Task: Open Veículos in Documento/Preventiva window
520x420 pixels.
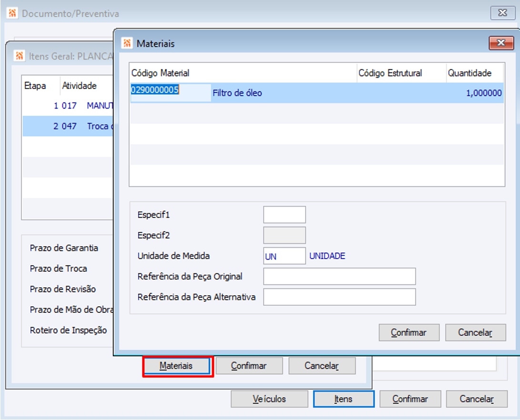Action: click(x=269, y=399)
